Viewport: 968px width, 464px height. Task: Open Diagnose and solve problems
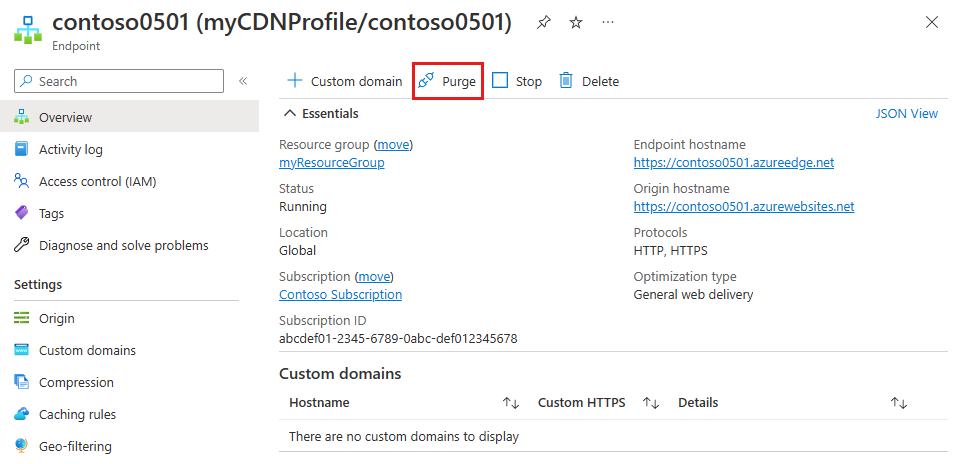[123, 246]
